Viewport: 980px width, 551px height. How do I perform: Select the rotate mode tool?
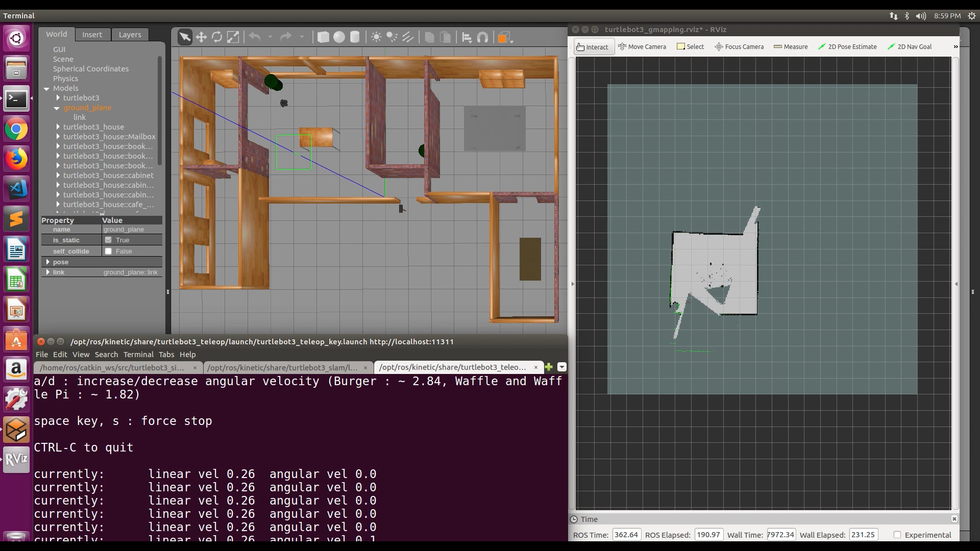coord(217,37)
